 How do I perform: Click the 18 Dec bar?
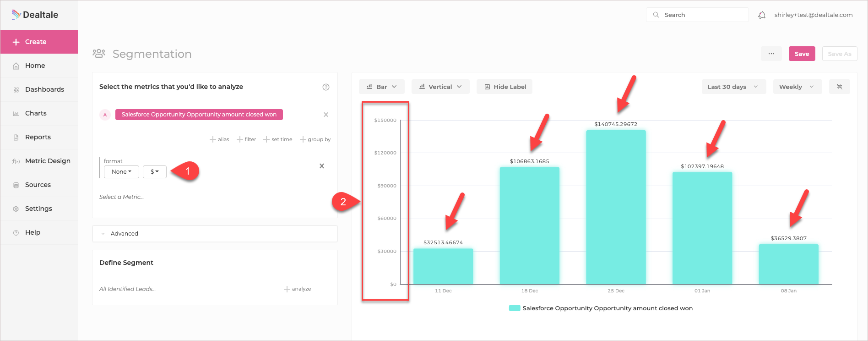[530, 226]
